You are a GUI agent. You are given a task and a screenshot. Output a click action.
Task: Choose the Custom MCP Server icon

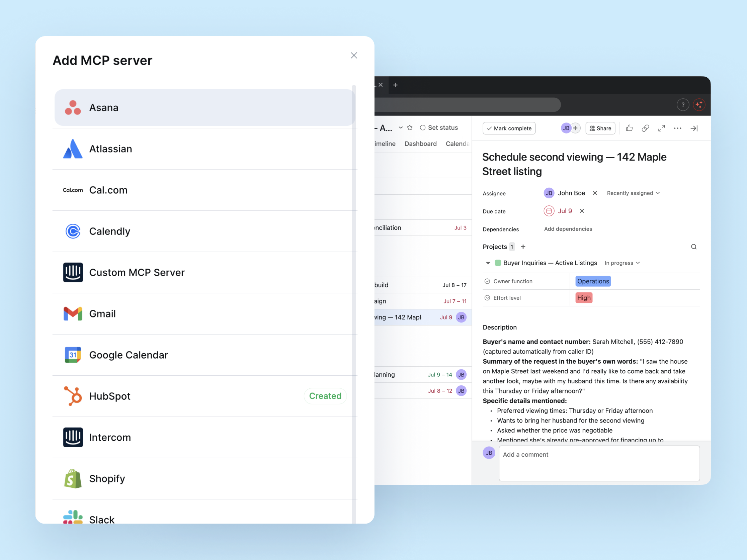coord(73,272)
